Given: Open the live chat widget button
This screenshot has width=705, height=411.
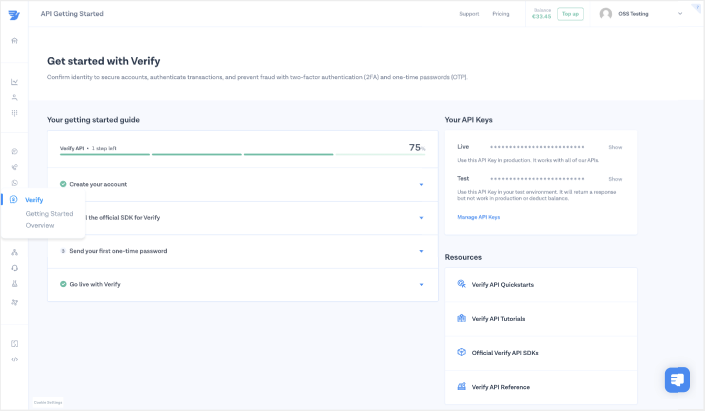Looking at the screenshot, I should [677, 380].
